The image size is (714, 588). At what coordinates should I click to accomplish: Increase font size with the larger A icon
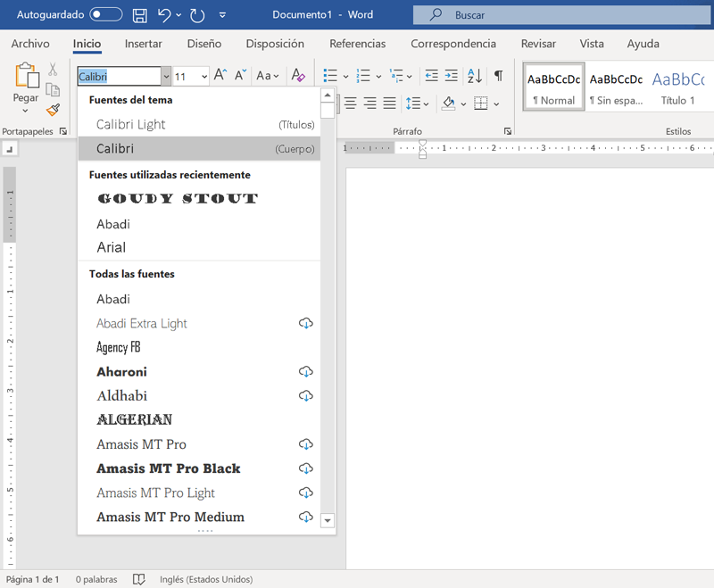coord(220,75)
